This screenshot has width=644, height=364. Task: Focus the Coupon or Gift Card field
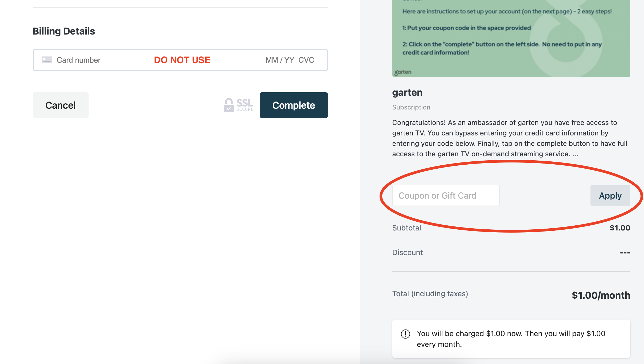point(446,195)
